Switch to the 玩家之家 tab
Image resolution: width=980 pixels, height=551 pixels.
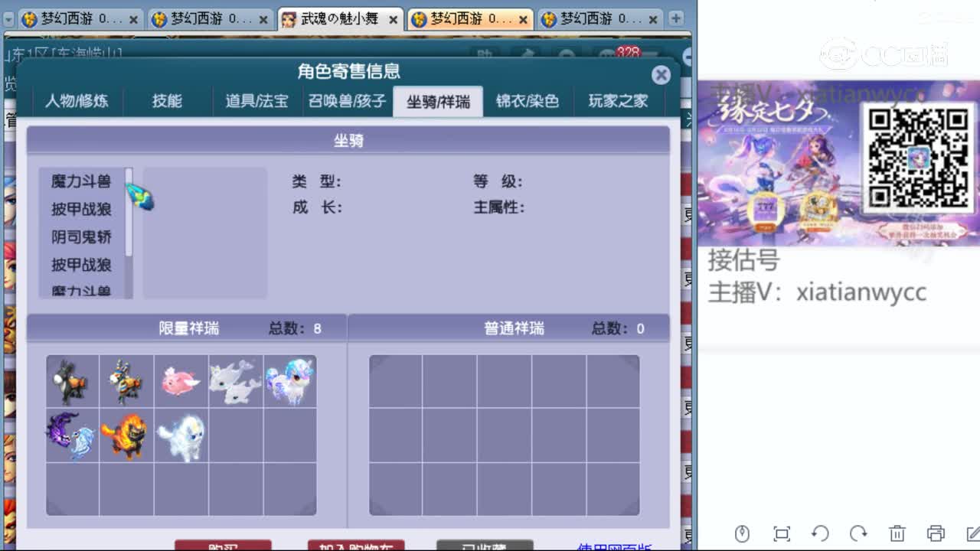click(x=618, y=101)
